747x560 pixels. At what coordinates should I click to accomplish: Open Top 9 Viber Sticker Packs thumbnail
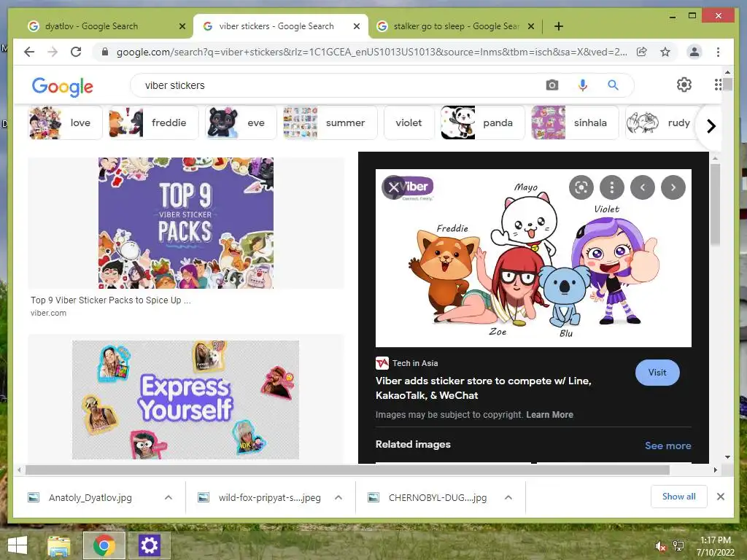pos(186,223)
